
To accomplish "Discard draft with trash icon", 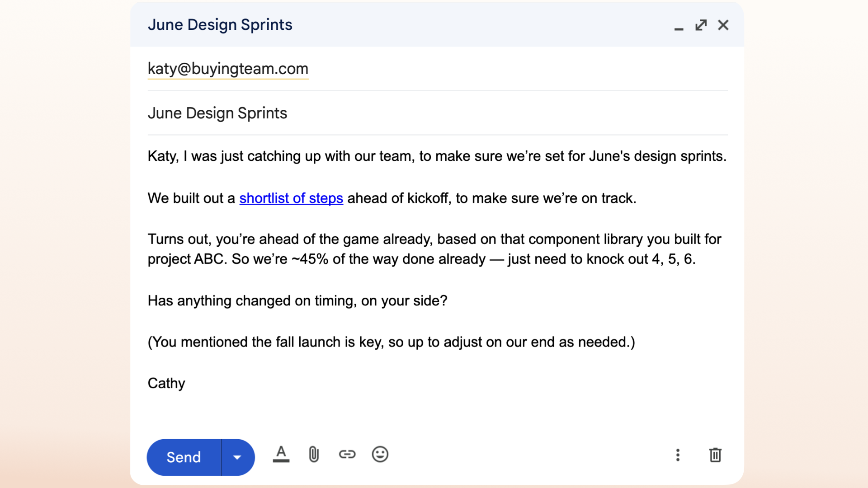I will [x=715, y=455].
